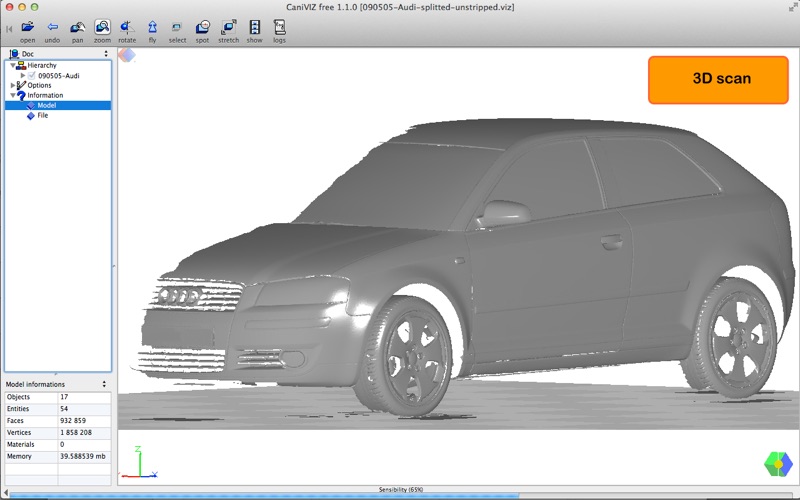800x500 pixels.
Task: Select the 090505-Audi tree entry
Action: click(x=59, y=76)
